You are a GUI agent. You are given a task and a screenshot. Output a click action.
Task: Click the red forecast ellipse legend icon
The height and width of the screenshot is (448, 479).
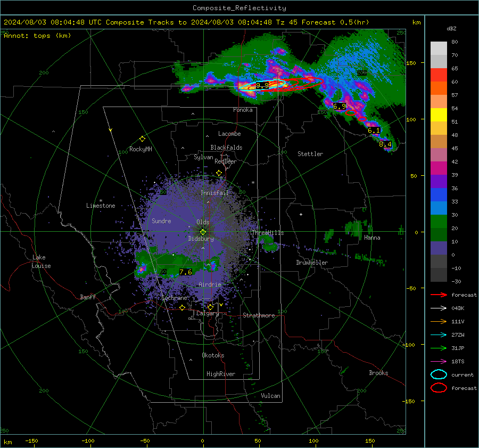click(x=439, y=388)
